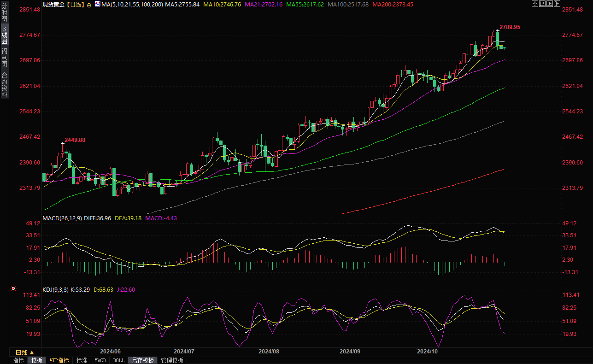
Task: Open the 合约资料 sidebar tab
Action: coord(4,85)
